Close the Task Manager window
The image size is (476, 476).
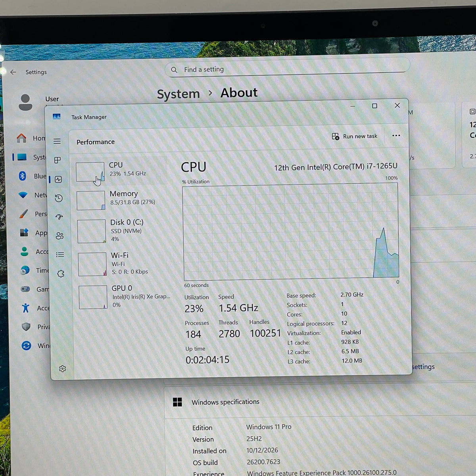pyautogui.click(x=397, y=105)
